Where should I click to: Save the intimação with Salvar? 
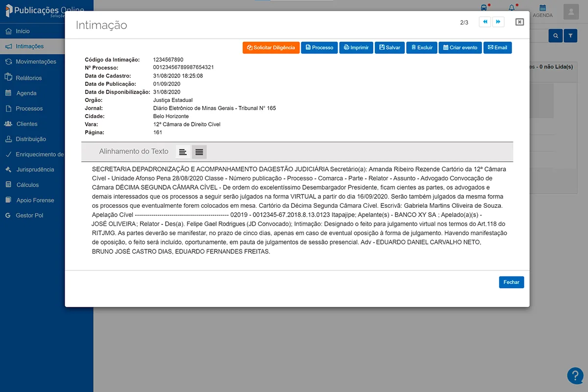click(x=390, y=48)
